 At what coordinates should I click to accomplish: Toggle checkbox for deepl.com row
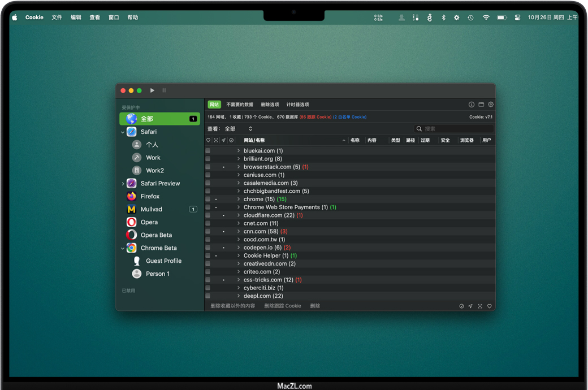(208, 296)
